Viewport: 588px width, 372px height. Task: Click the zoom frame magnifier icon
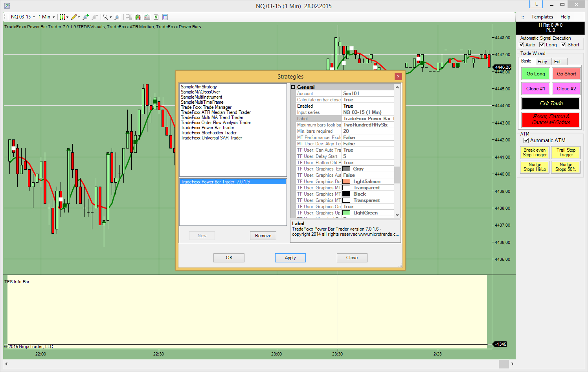tap(117, 17)
